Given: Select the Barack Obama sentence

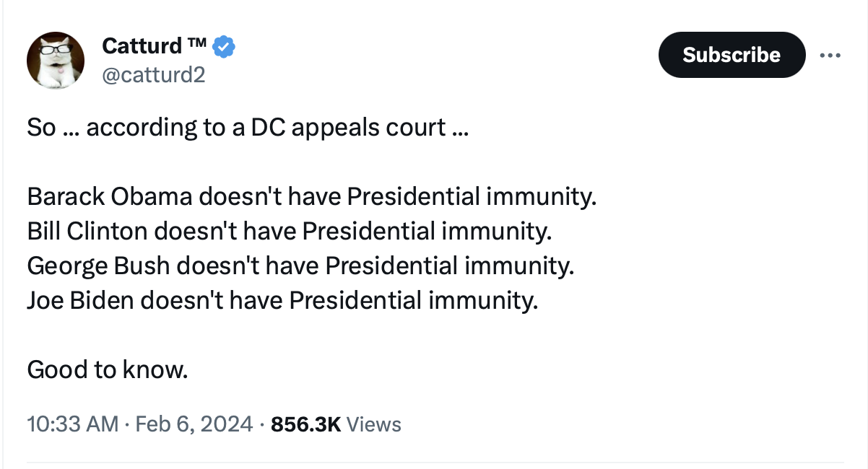Looking at the screenshot, I should (x=312, y=196).
